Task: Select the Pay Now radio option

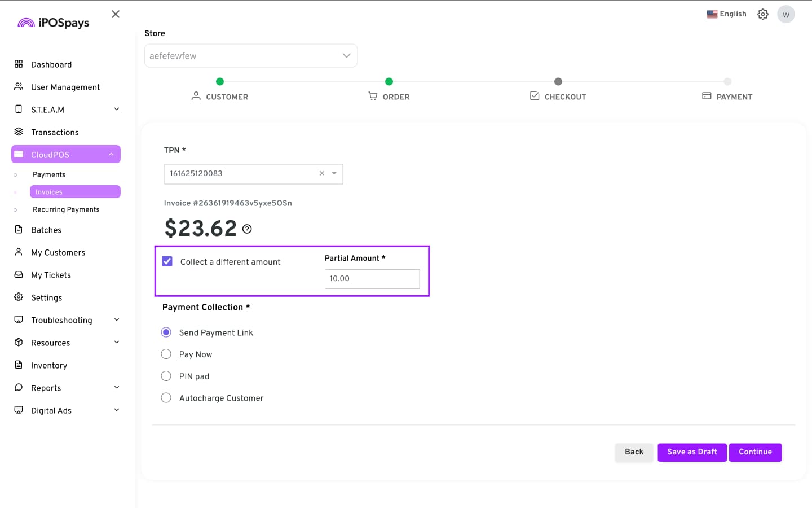Action: [x=166, y=354]
